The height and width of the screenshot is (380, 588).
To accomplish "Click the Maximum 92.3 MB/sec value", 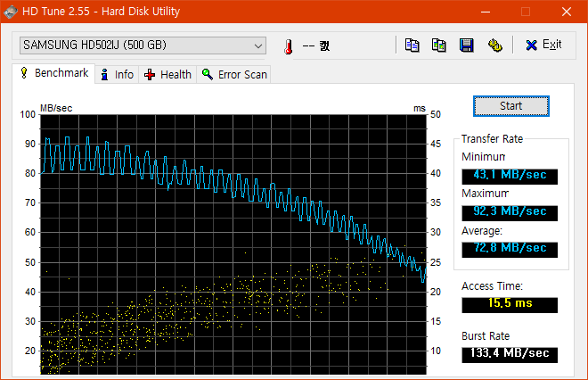I will pyautogui.click(x=510, y=212).
